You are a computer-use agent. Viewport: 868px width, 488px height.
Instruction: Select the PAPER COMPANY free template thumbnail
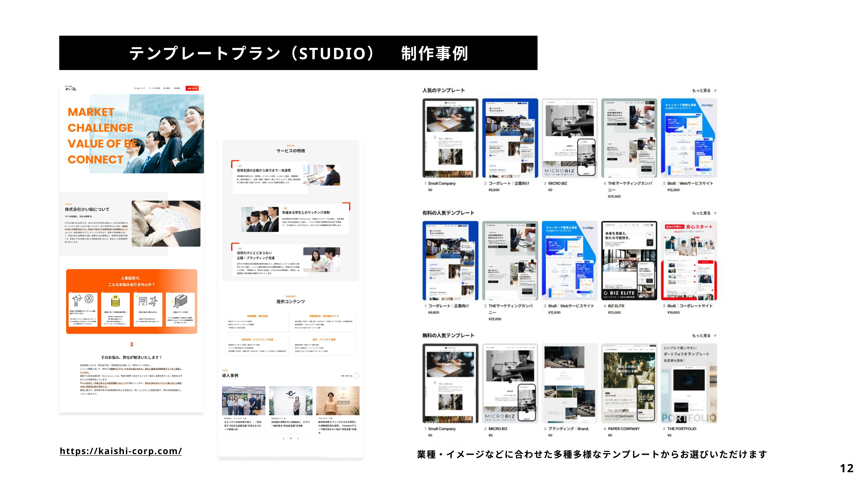(x=629, y=383)
